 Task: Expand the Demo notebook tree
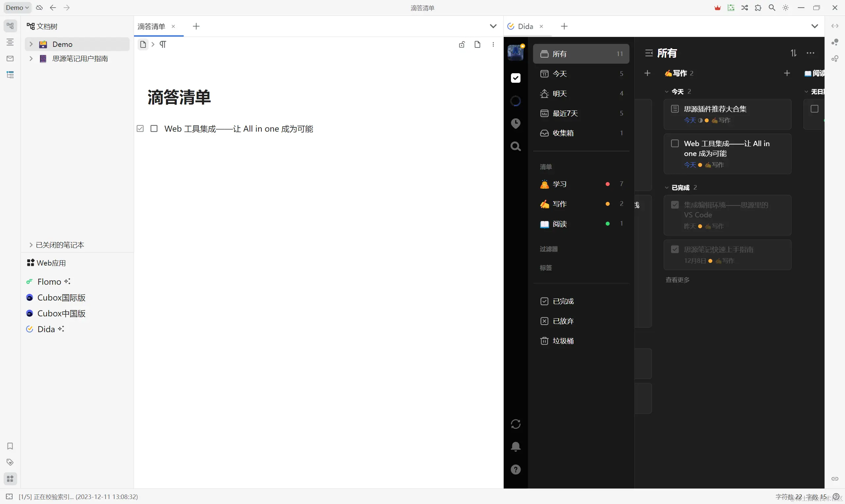click(31, 44)
